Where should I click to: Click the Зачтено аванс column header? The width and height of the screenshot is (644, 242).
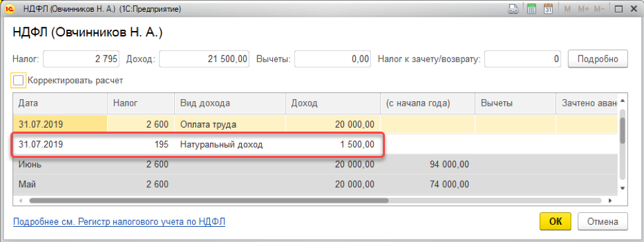[x=587, y=103]
